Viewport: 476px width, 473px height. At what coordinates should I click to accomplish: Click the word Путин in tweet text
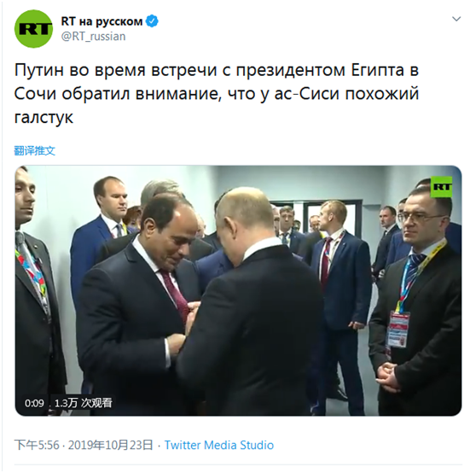(39, 70)
